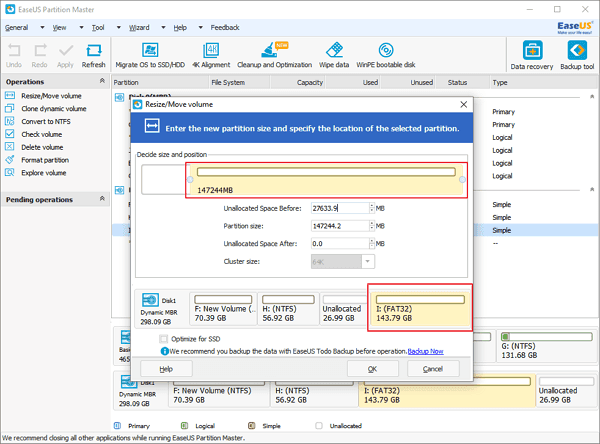The width and height of the screenshot is (600, 444).
Task: Step the Partition size spinner
Action: (x=372, y=226)
